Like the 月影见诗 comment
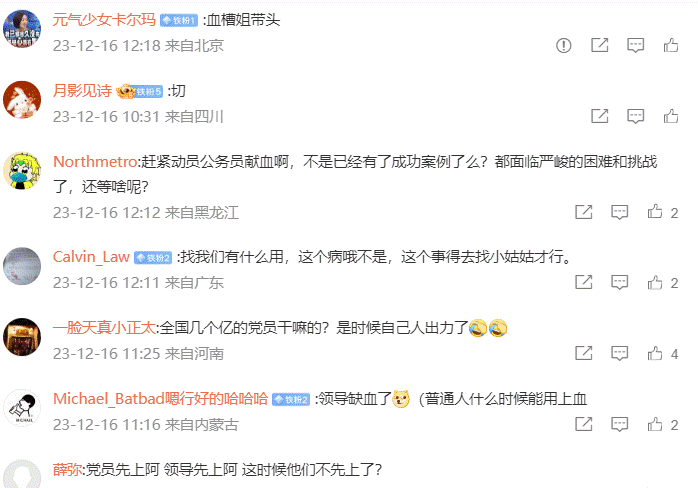 pyautogui.click(x=671, y=116)
